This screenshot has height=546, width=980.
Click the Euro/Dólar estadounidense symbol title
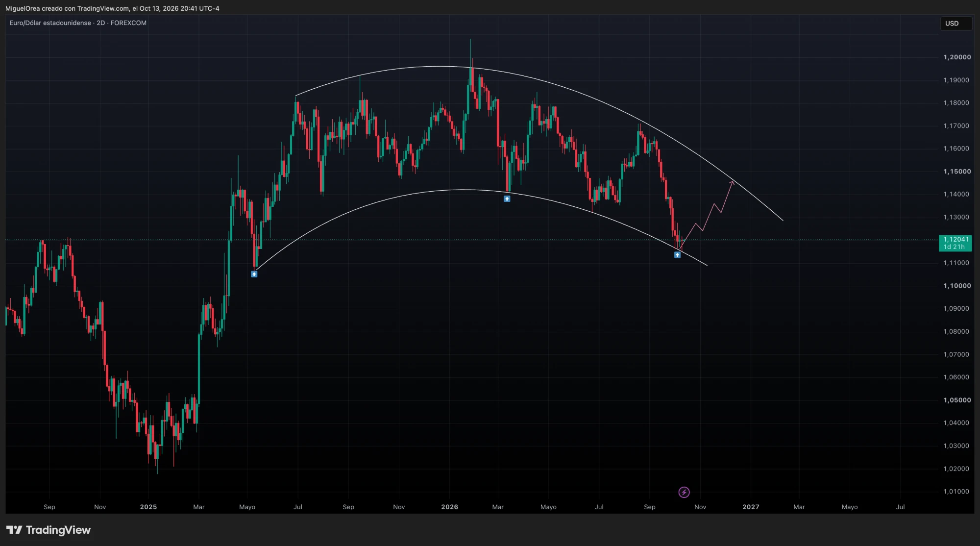(50, 23)
